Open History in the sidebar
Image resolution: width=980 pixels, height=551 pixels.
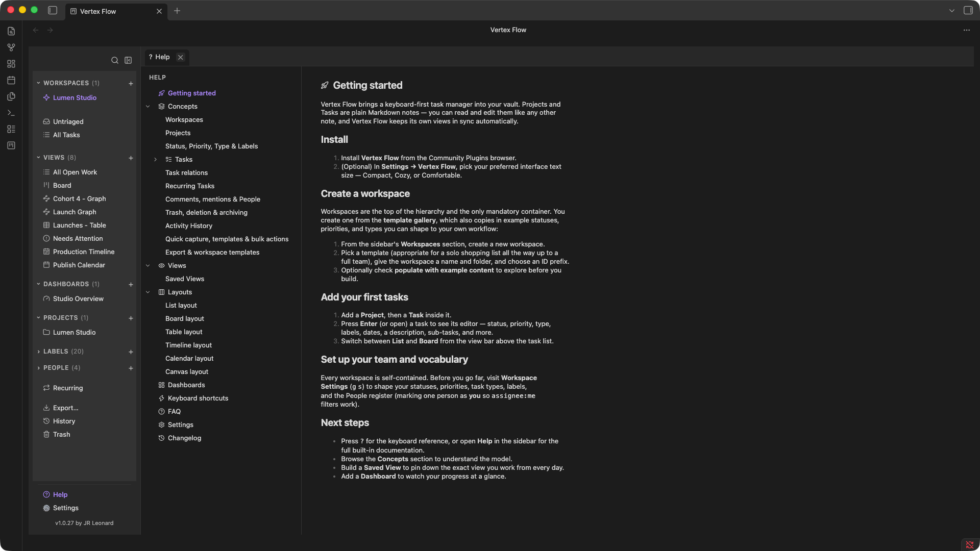[x=59, y=421]
